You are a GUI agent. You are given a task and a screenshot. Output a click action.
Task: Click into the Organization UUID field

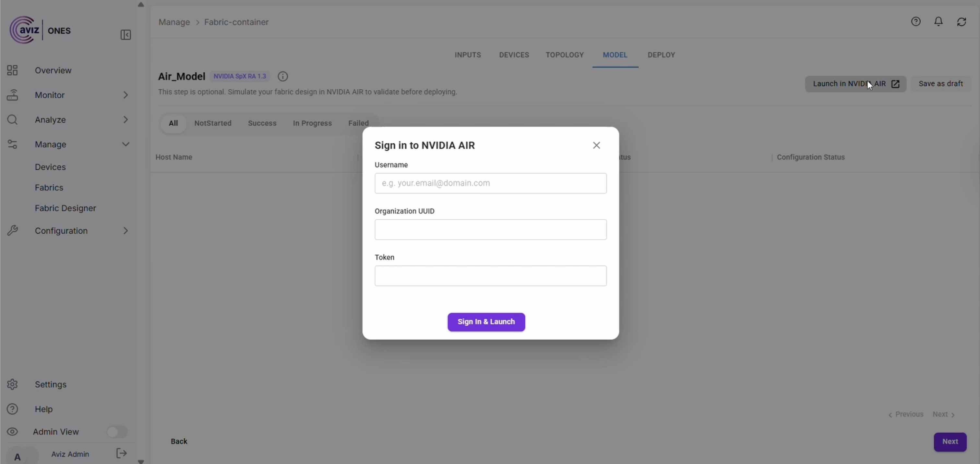point(490,229)
